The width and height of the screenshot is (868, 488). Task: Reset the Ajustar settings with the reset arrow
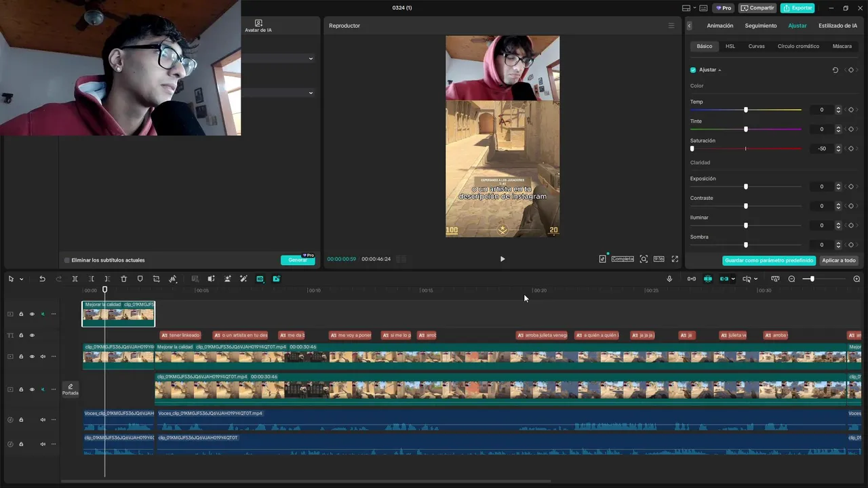835,70
